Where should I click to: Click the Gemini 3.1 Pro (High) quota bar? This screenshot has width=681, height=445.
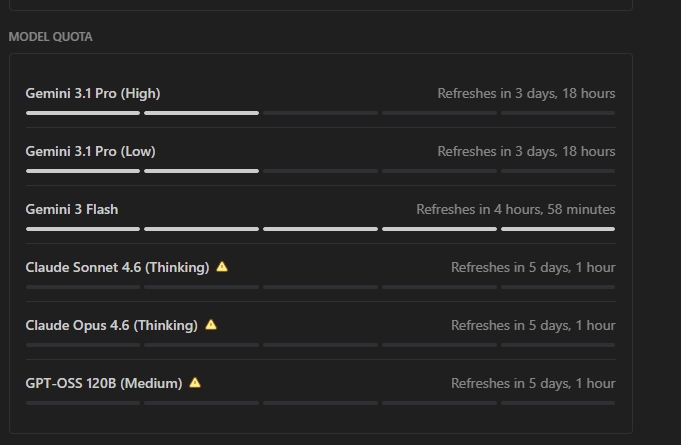[x=320, y=113]
